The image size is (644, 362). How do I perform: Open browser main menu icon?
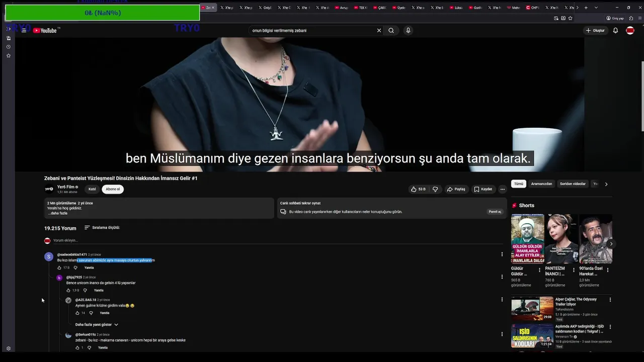pyautogui.click(x=639, y=18)
